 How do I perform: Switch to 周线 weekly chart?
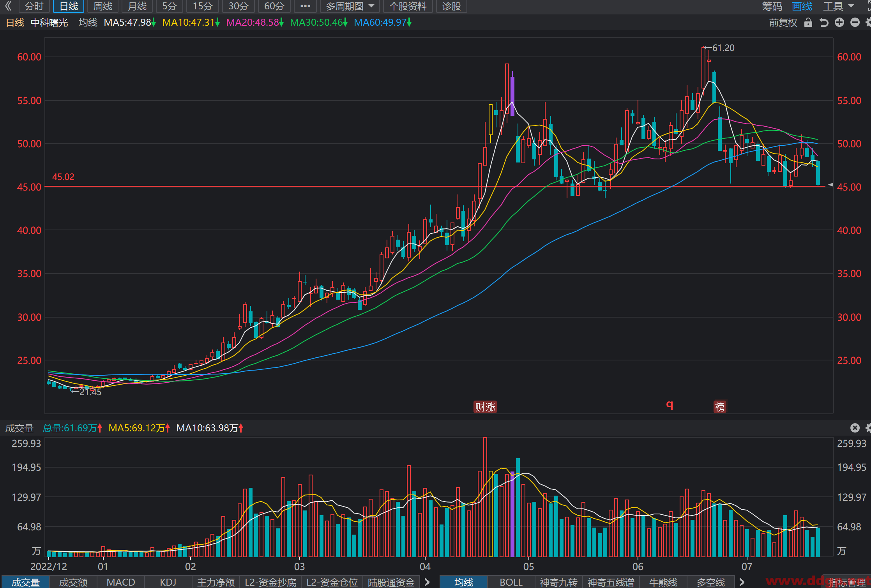pos(103,6)
